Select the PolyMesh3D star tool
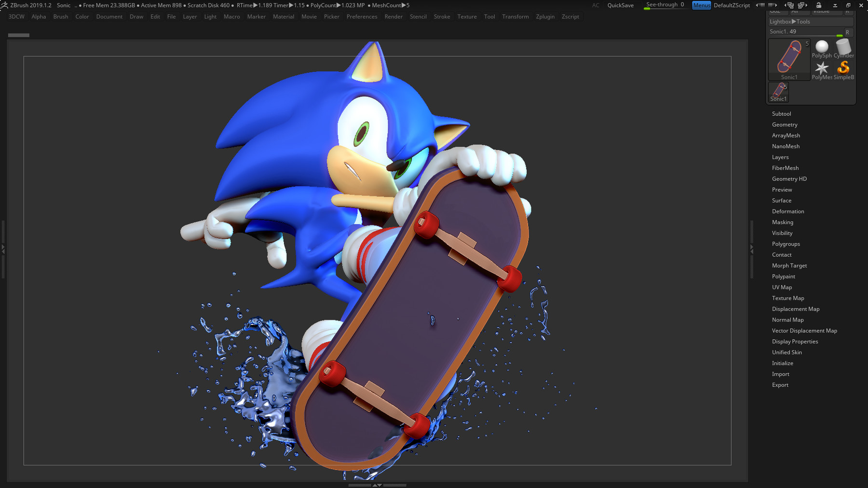 [821, 69]
